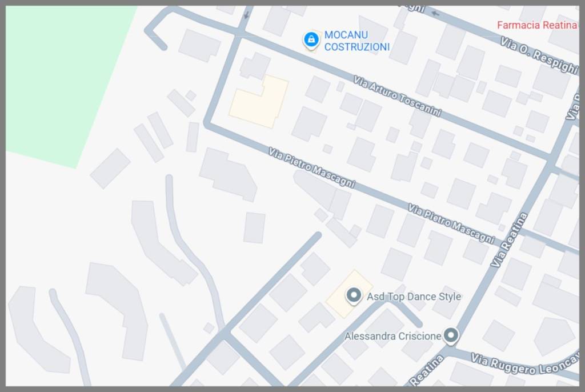585x392 pixels.
Task: Click the Via Arturo Toscanini street label
Action: pyautogui.click(x=398, y=97)
